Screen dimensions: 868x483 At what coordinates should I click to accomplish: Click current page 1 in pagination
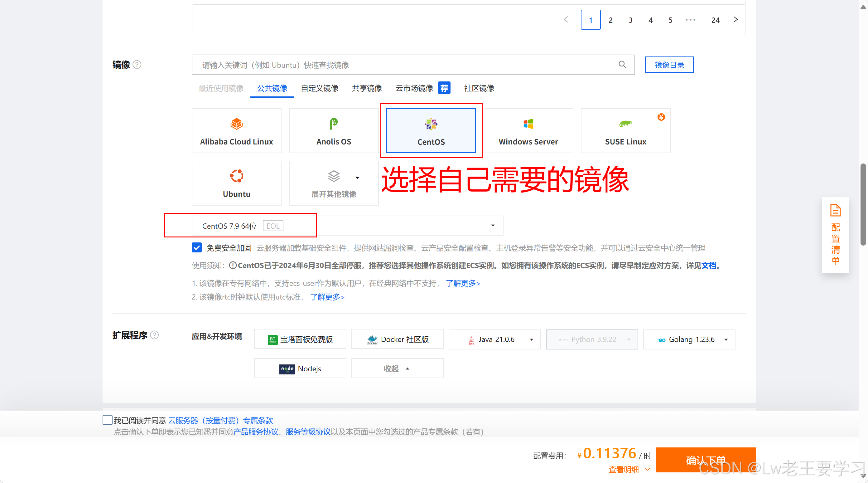[591, 20]
